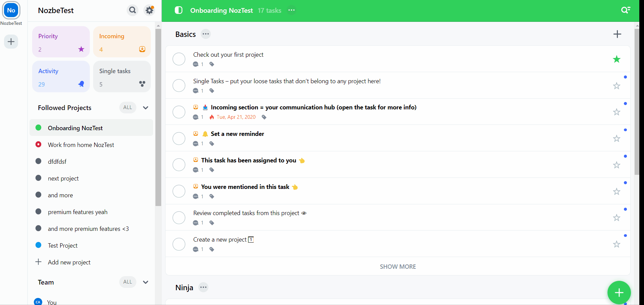
Task: Complete 'You were mentioned in this task'
Action: click(179, 191)
